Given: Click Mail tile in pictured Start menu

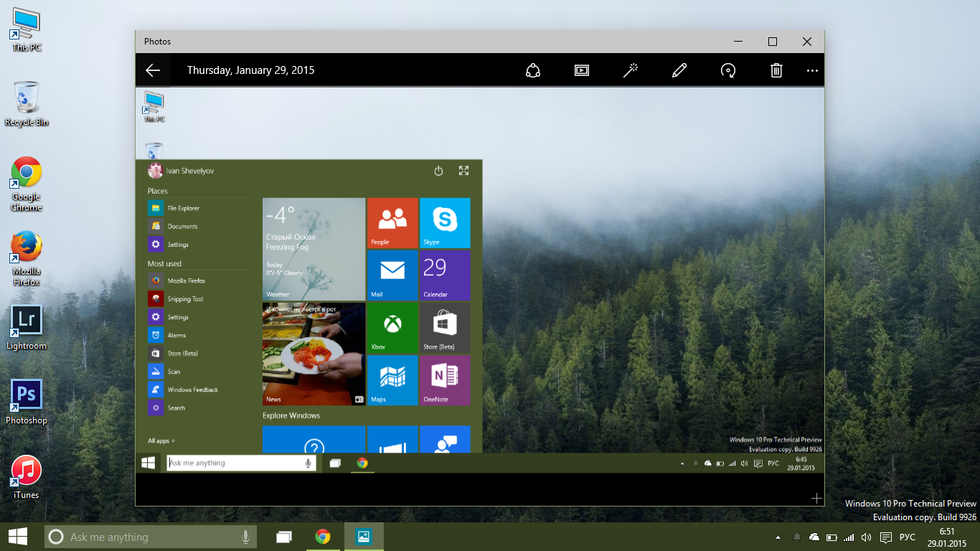Looking at the screenshot, I should coord(392,275).
